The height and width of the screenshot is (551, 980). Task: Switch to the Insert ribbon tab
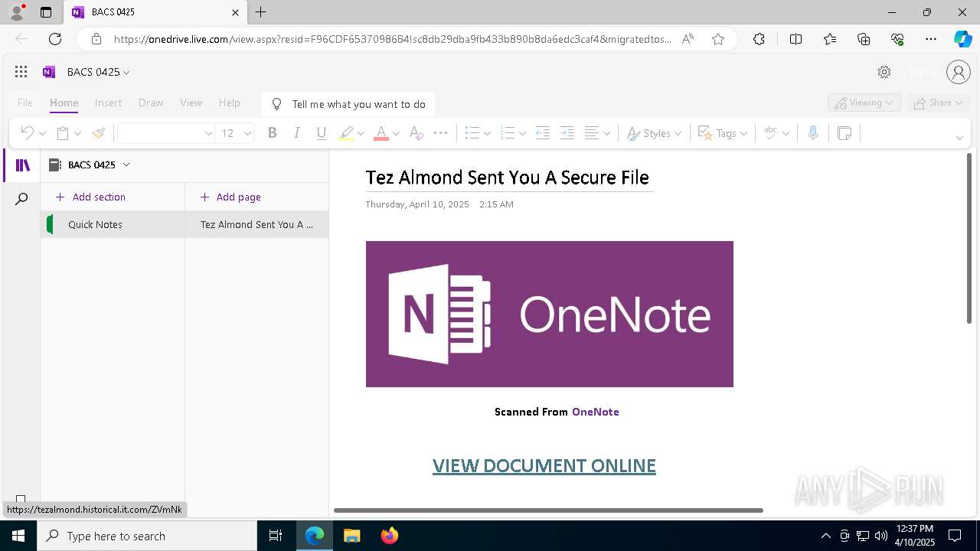pyautogui.click(x=108, y=103)
